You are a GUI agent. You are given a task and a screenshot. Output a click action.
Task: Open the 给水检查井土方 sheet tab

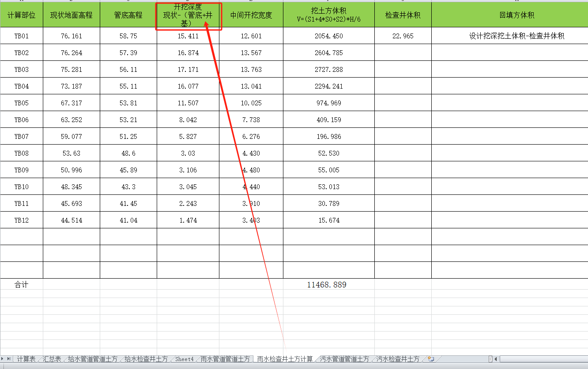146,359
